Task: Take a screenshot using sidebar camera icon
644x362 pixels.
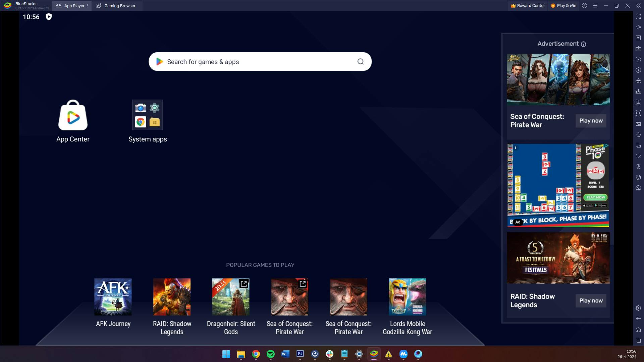Action: (638, 102)
